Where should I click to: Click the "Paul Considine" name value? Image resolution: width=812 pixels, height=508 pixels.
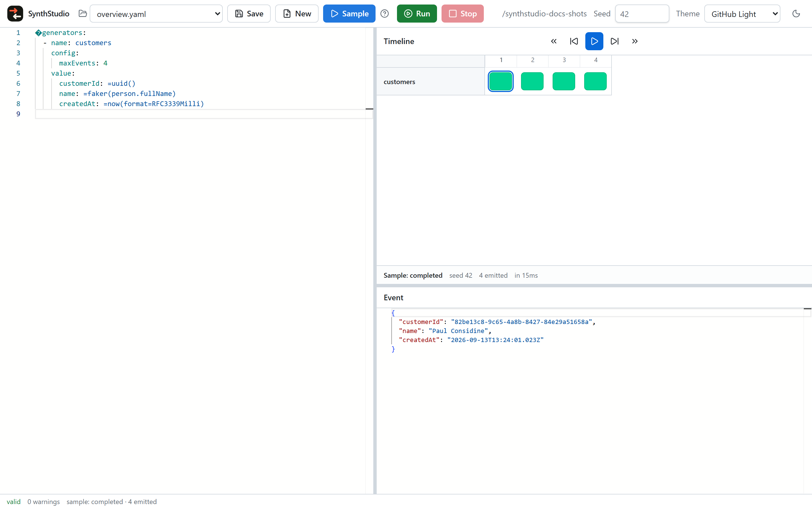point(458,330)
